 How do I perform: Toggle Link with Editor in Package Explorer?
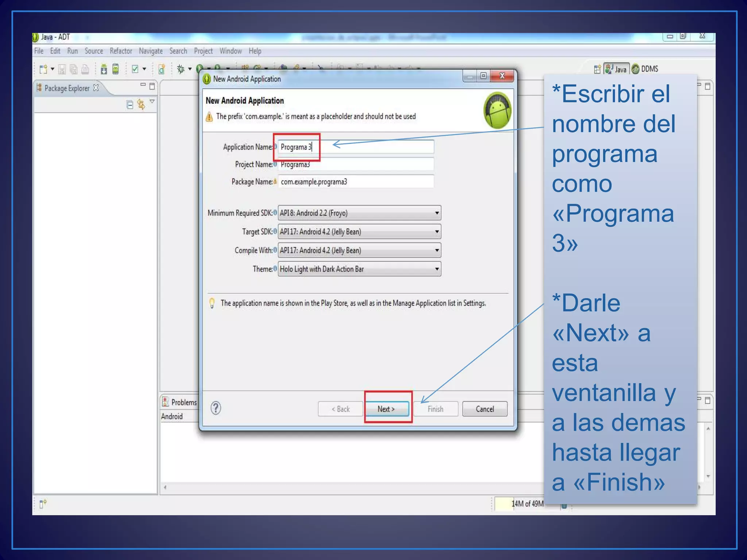point(141,105)
